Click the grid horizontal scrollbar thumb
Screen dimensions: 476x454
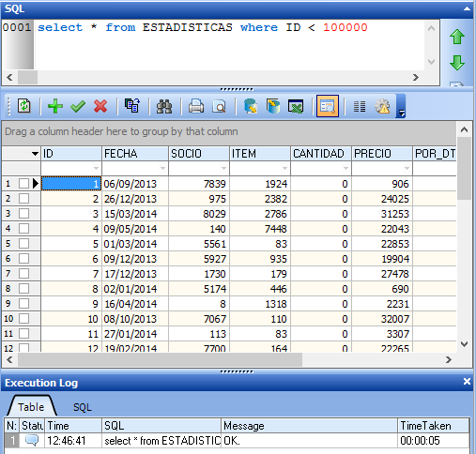(160, 360)
